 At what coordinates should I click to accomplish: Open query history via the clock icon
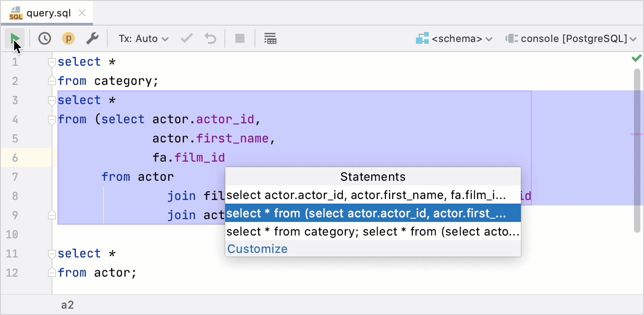[x=44, y=38]
